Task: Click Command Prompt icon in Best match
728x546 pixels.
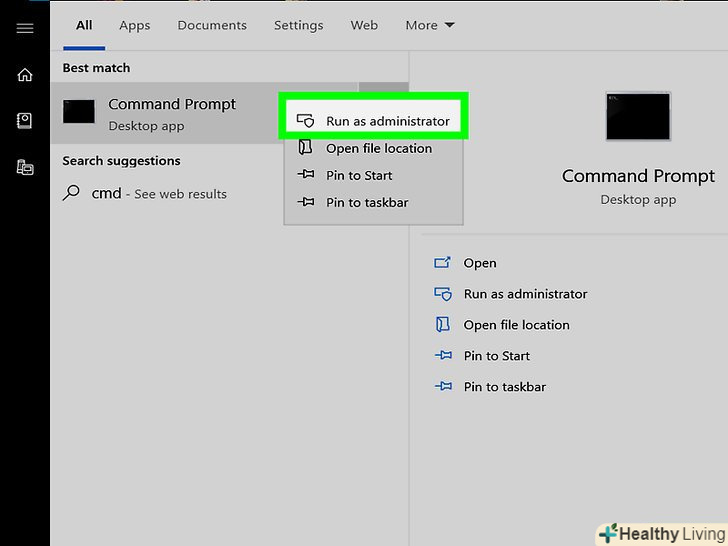Action: coord(78,111)
